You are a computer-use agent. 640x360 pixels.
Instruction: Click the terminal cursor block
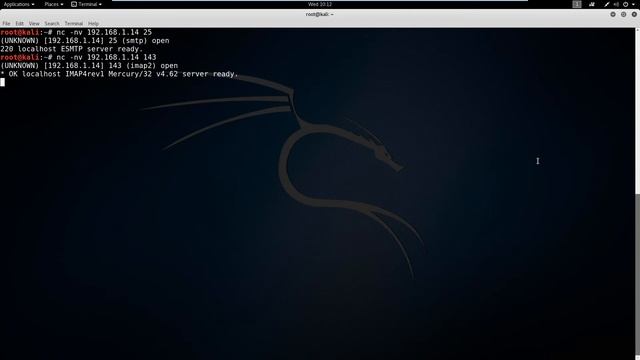(2, 82)
